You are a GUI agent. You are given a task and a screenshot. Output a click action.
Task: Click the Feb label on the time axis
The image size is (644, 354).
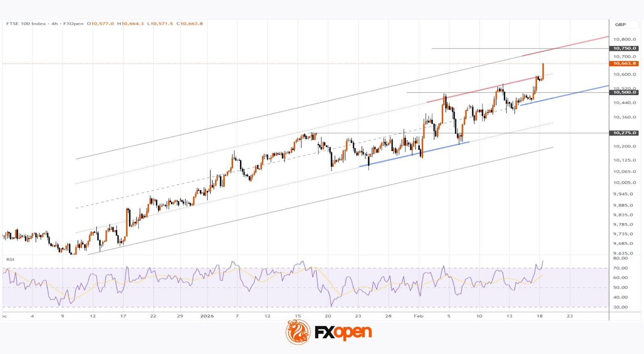419,316
